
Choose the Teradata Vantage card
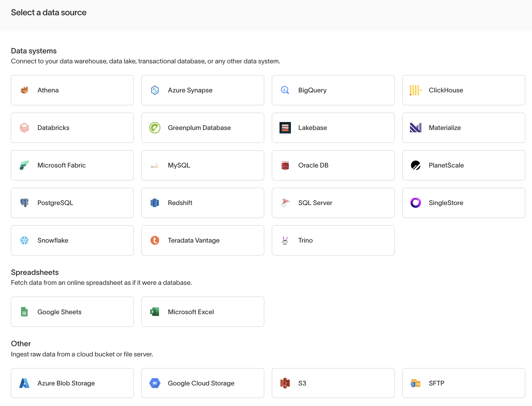202,240
